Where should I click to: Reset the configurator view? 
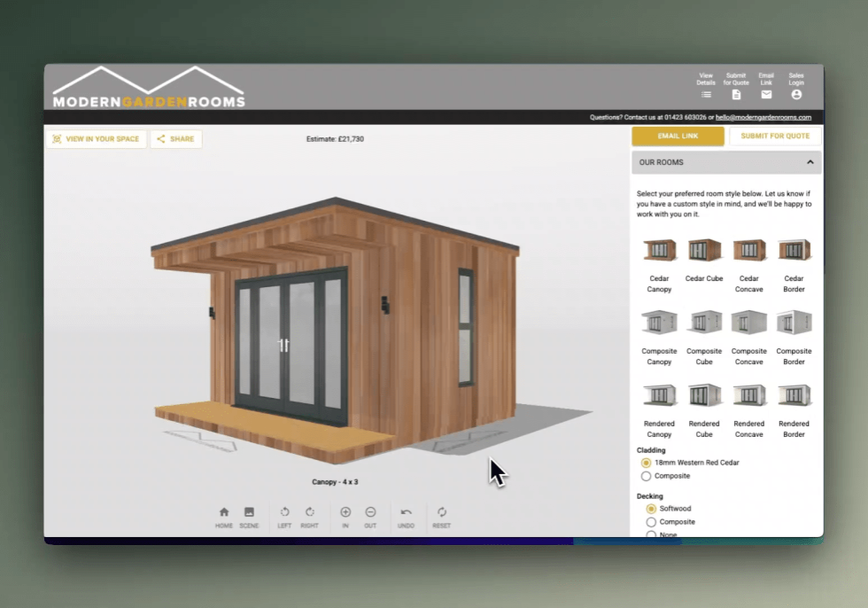tap(441, 513)
